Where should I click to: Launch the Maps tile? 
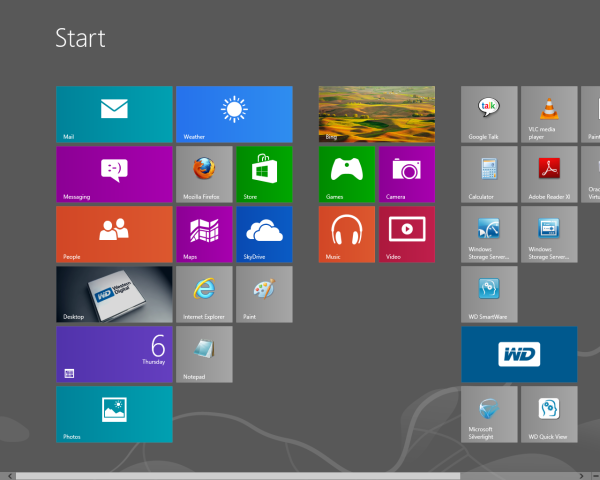(x=204, y=234)
